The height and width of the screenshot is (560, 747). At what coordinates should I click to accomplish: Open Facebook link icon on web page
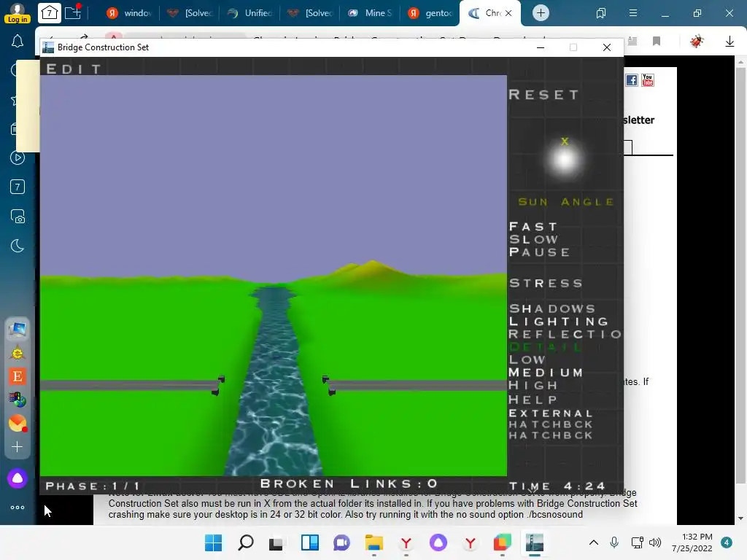click(x=632, y=80)
